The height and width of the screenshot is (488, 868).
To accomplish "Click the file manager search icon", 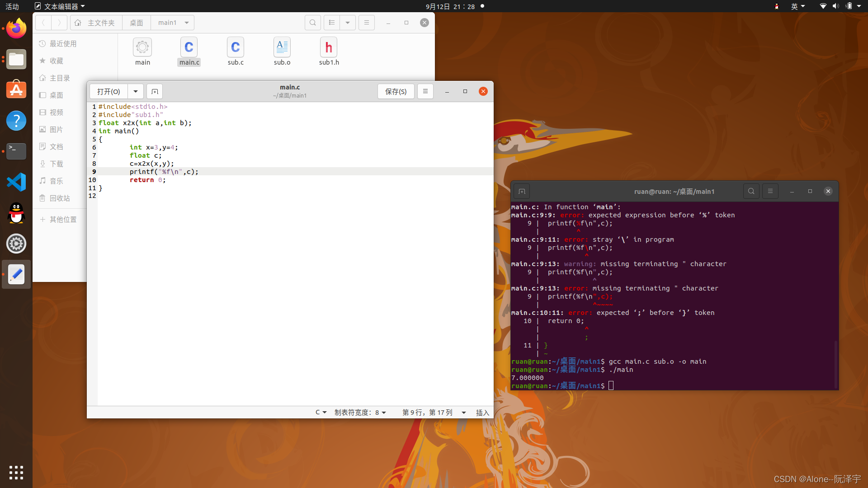I will [x=312, y=23].
